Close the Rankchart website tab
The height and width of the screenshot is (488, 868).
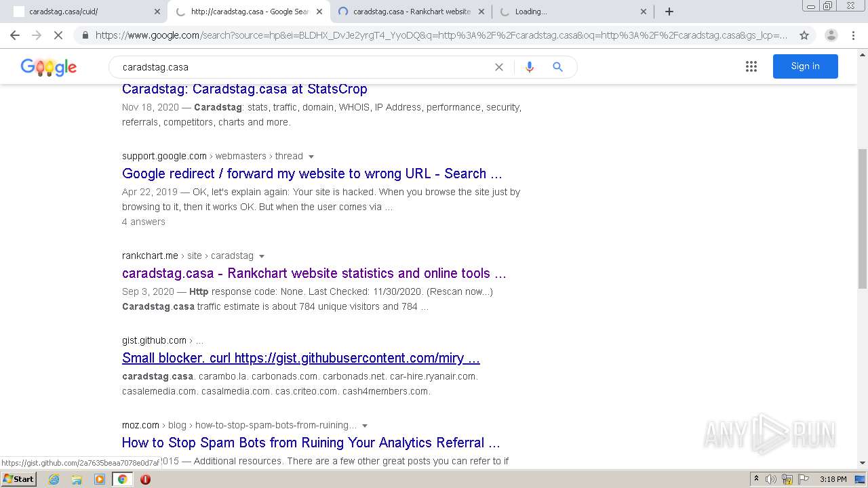[x=481, y=12]
